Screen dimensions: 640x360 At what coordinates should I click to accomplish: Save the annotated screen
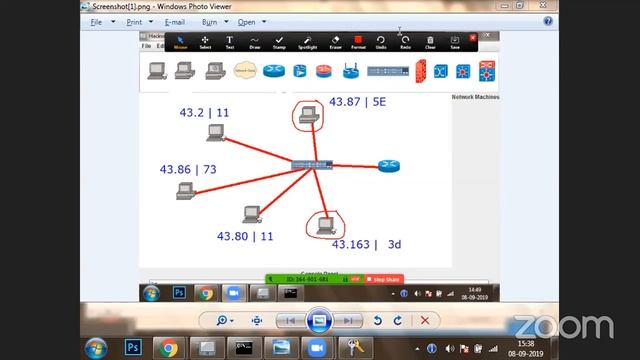(455, 42)
